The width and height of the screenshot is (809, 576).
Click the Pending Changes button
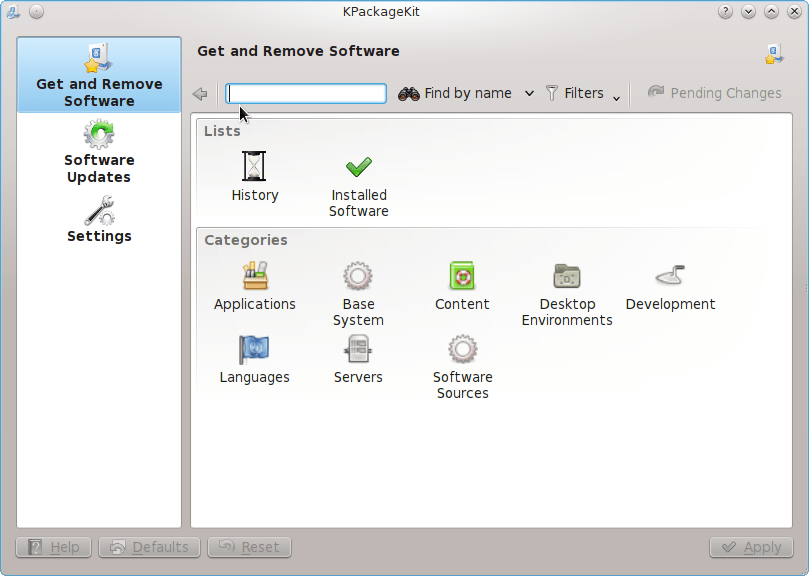[714, 93]
